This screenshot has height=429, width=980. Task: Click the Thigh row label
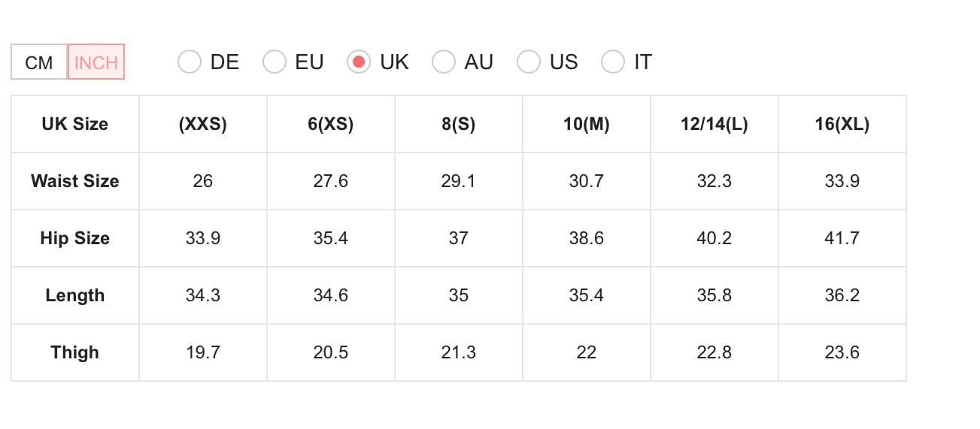tap(75, 352)
